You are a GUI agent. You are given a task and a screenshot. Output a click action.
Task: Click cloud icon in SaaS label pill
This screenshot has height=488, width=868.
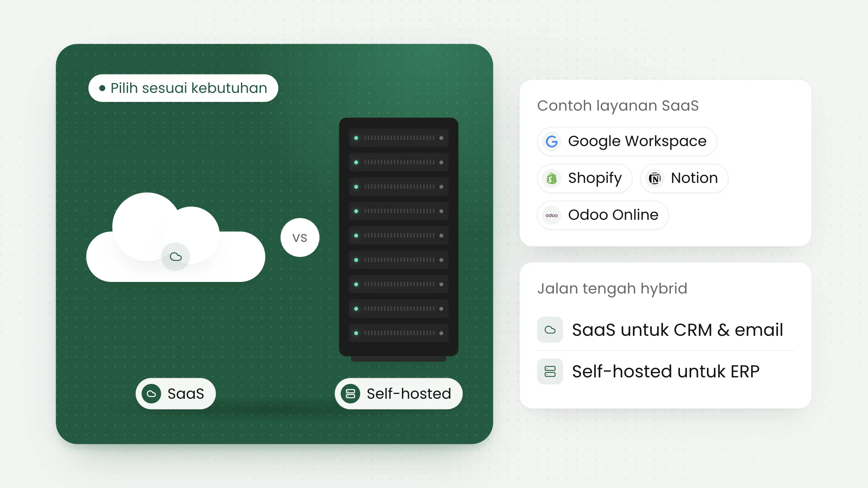[152, 394]
